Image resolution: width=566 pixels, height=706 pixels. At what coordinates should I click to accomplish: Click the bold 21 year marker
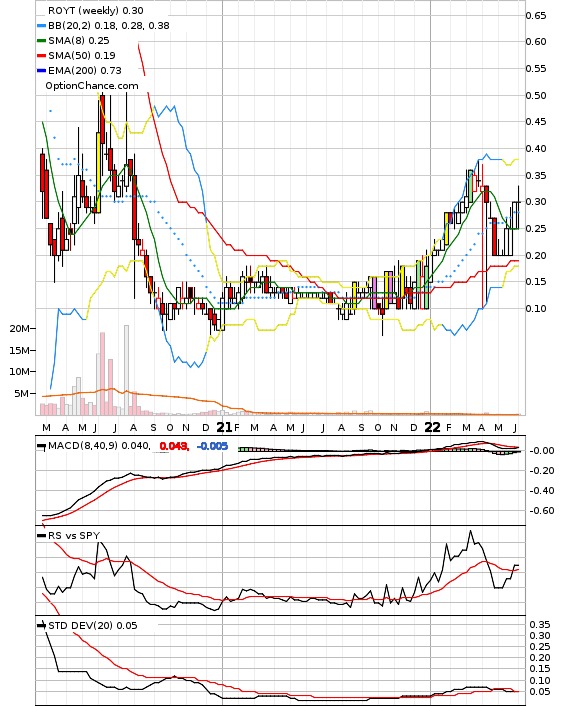point(225,427)
